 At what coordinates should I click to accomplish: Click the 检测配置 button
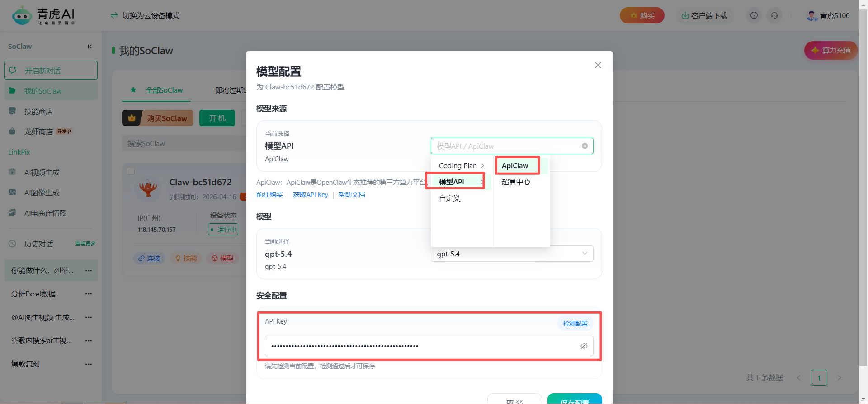[x=575, y=324]
